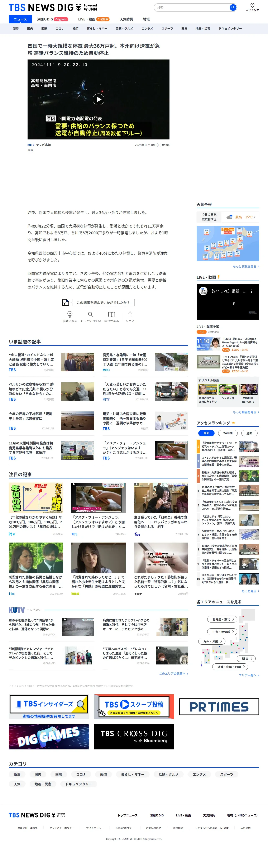This screenshot has height=868, width=268.
Task: Open the エリア設定 location pin icon
Action: (x=252, y=5)
